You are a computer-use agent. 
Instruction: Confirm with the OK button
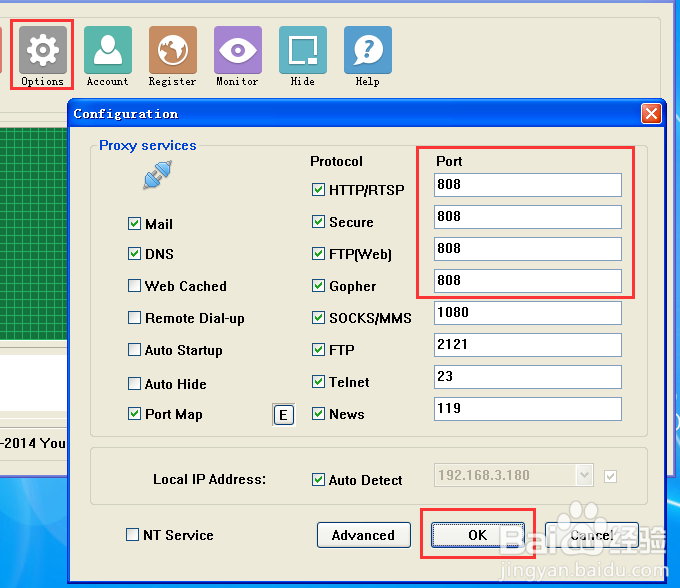tap(477, 535)
